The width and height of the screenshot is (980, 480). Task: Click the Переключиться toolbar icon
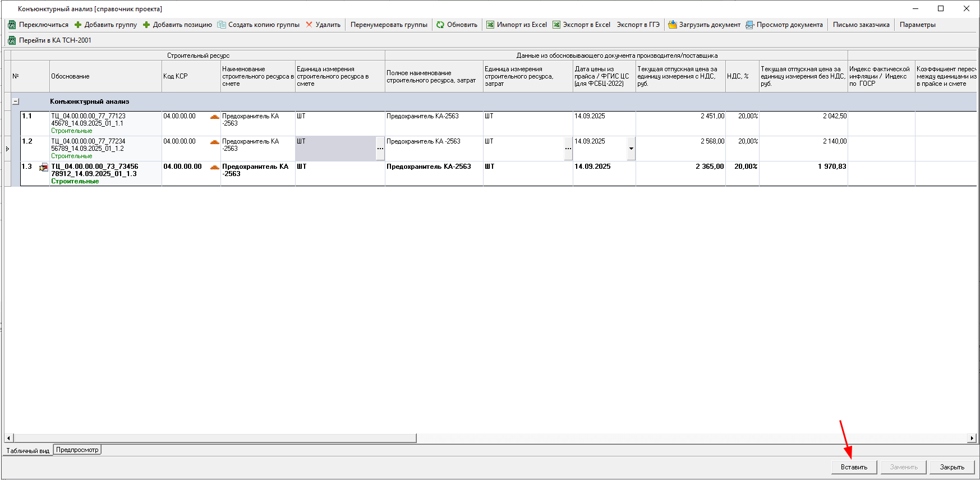point(12,25)
